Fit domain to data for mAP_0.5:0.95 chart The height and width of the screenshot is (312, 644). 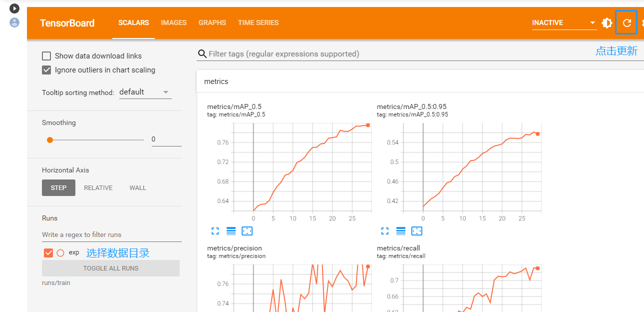coord(417,230)
